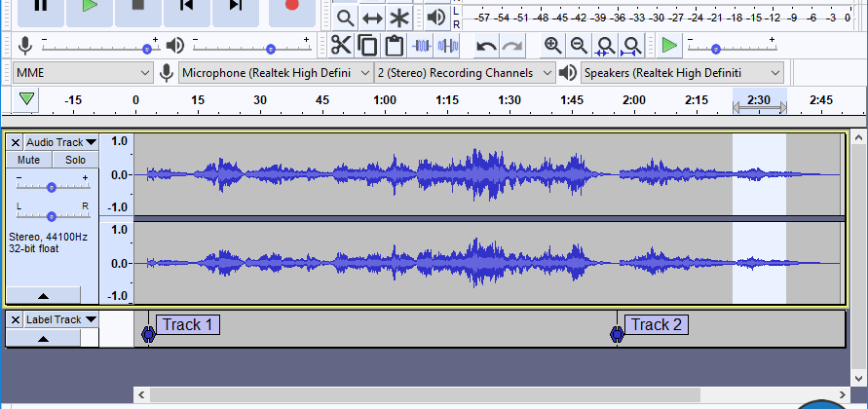The width and height of the screenshot is (868, 409).
Task: Click the Cut scissors icon
Action: (x=341, y=45)
